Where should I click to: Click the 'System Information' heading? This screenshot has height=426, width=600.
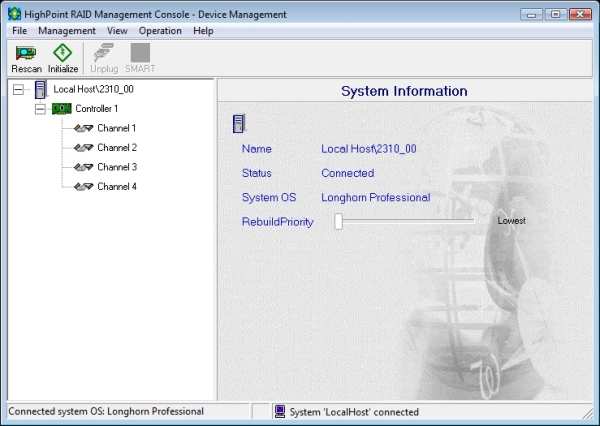(x=404, y=91)
